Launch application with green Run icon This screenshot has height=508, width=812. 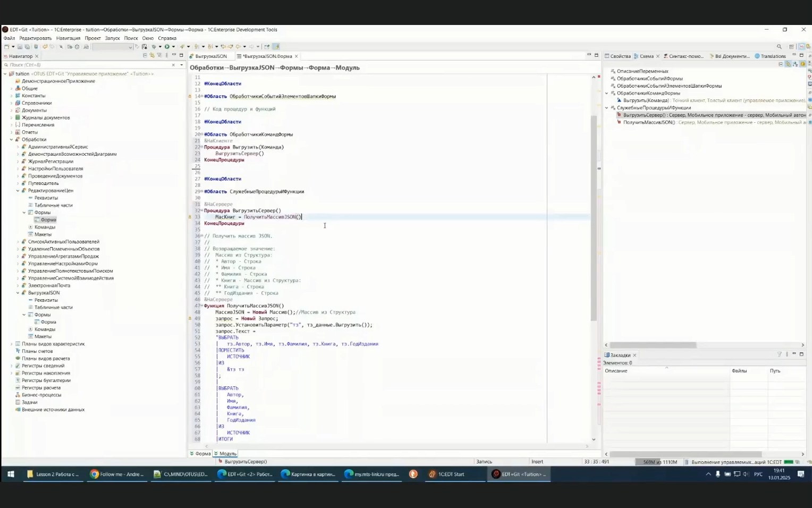[x=167, y=47]
